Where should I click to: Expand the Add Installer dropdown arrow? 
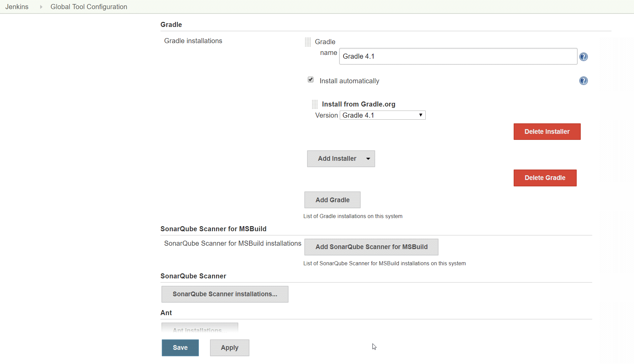368,159
